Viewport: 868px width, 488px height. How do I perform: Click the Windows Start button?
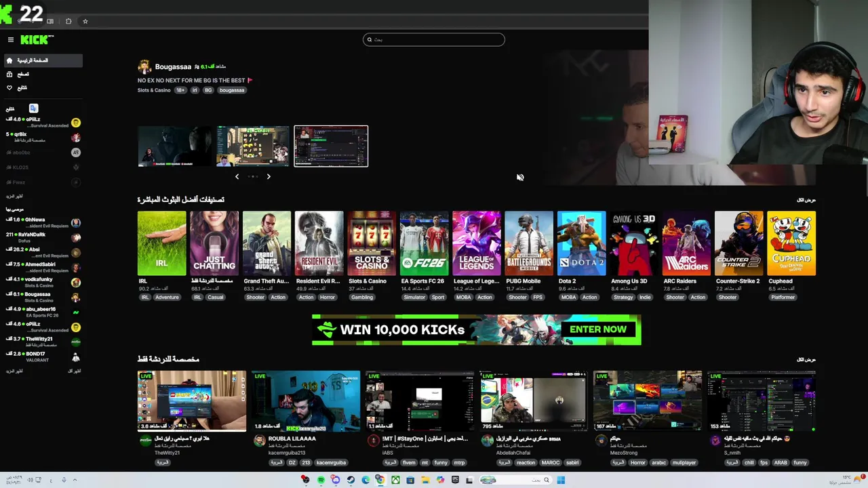[561, 480]
